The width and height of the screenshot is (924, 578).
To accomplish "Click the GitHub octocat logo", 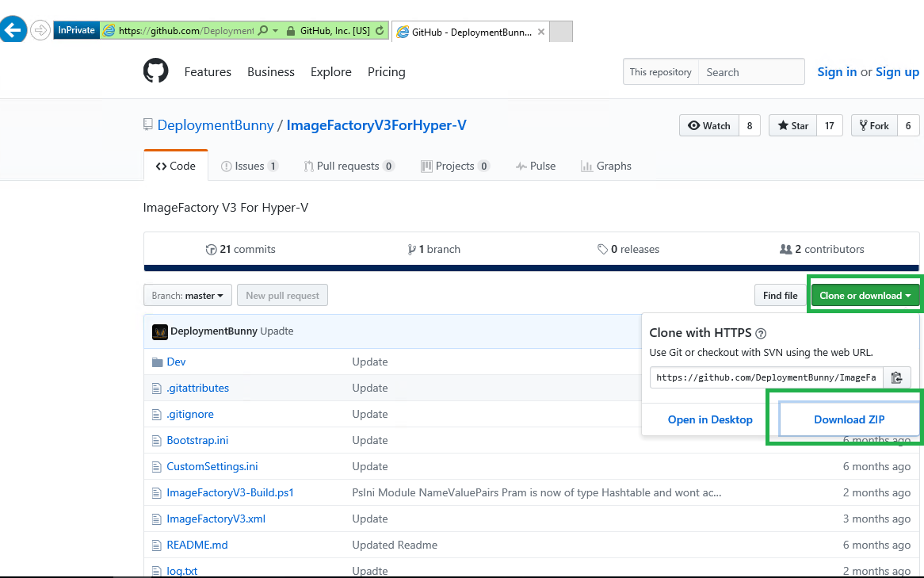I will point(155,71).
